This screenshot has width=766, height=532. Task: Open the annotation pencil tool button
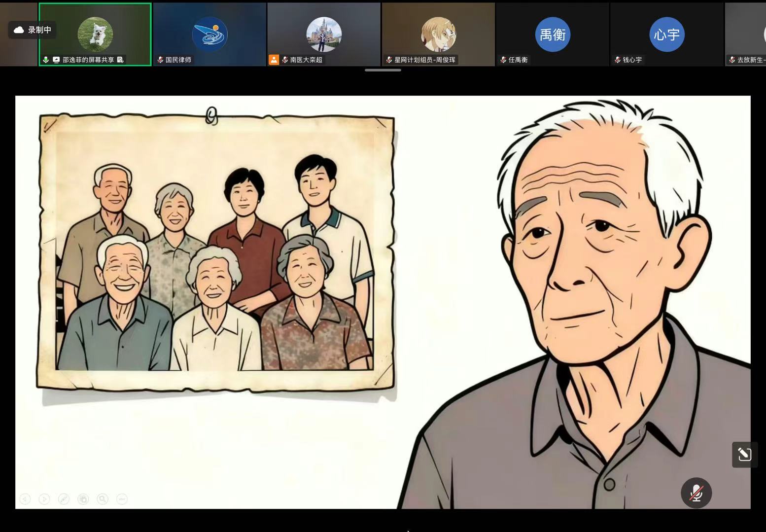click(744, 454)
